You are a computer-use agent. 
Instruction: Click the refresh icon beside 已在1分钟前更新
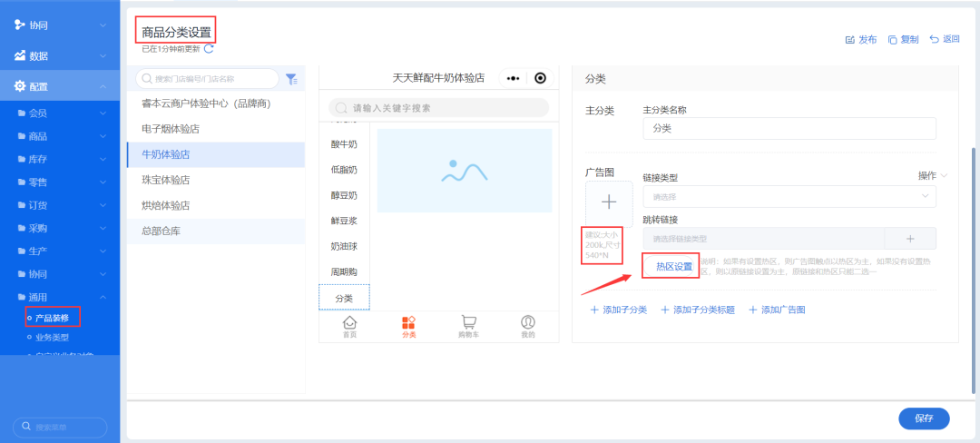209,49
